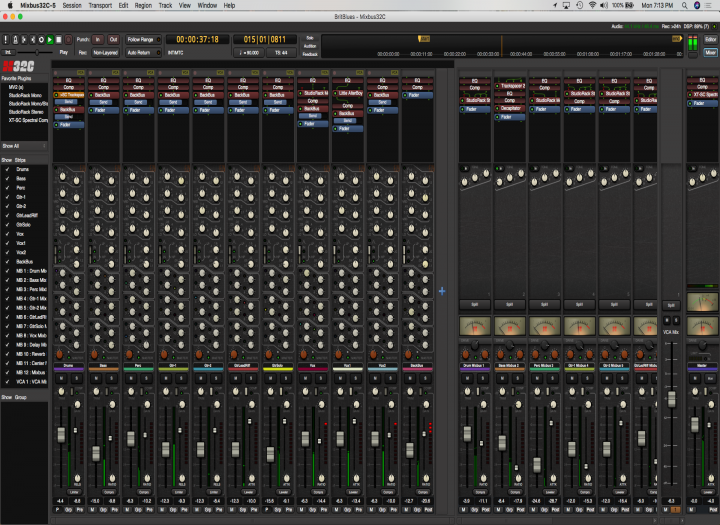
Task: Click the Stop transport button
Action: coord(58,40)
